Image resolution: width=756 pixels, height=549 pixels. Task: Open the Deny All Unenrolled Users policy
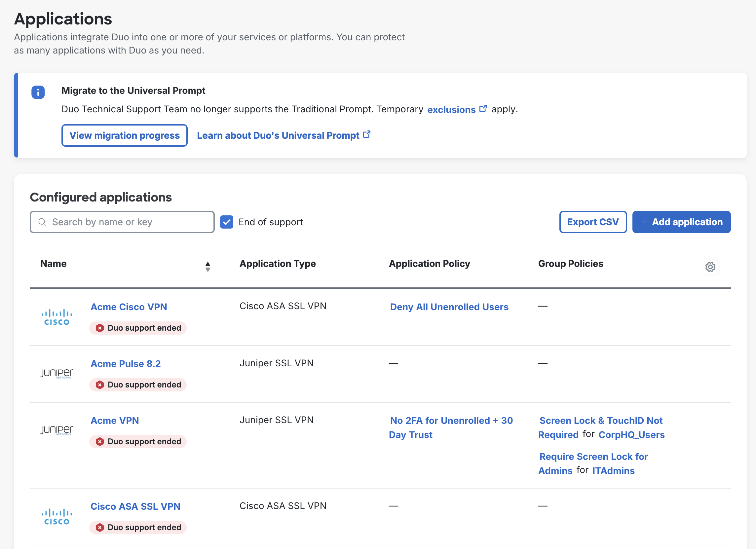[449, 307]
